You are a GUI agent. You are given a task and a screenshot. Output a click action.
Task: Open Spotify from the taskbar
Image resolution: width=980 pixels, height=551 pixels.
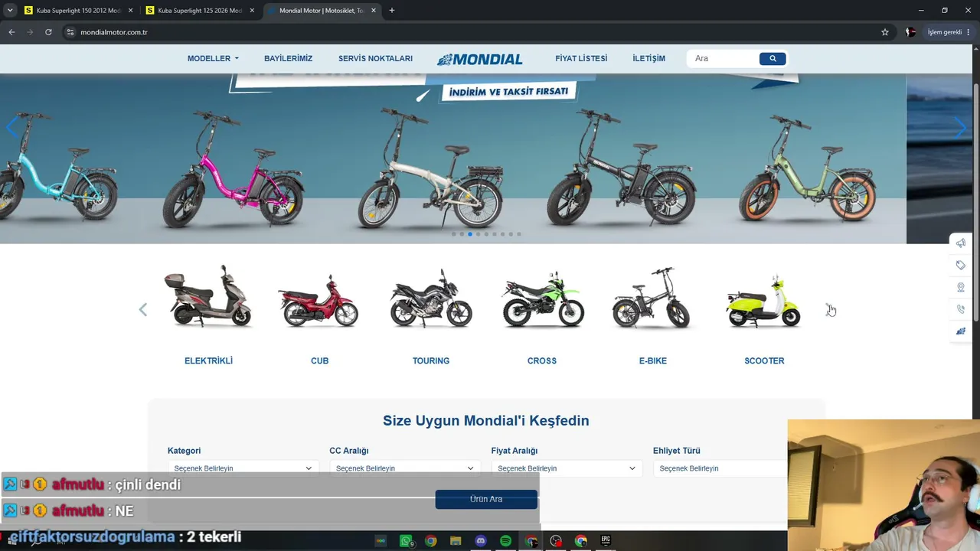tap(505, 541)
